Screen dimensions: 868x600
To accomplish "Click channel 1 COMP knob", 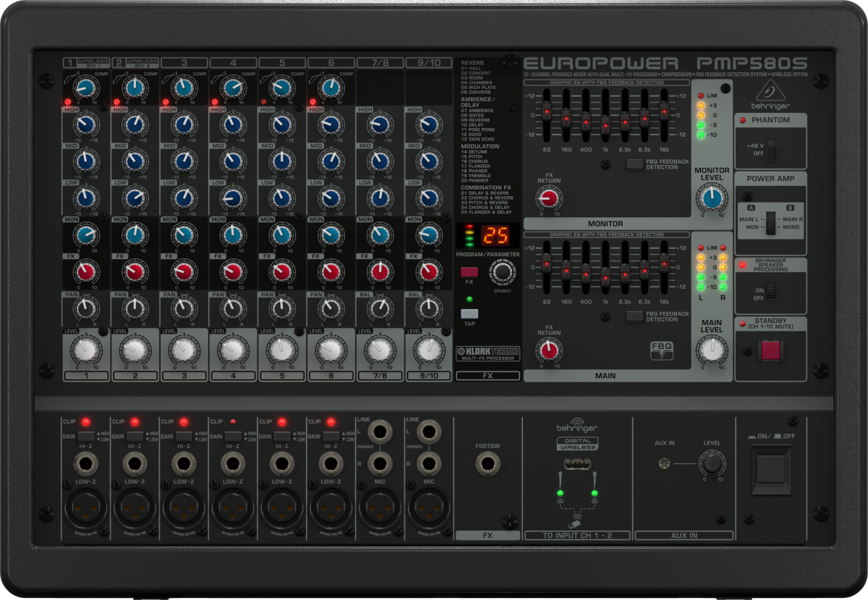I will click(x=85, y=88).
